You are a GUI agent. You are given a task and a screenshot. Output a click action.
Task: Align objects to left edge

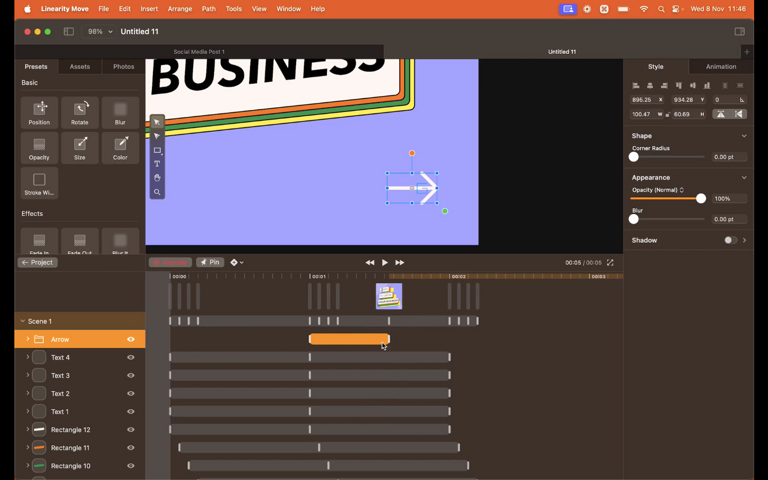[x=636, y=86]
